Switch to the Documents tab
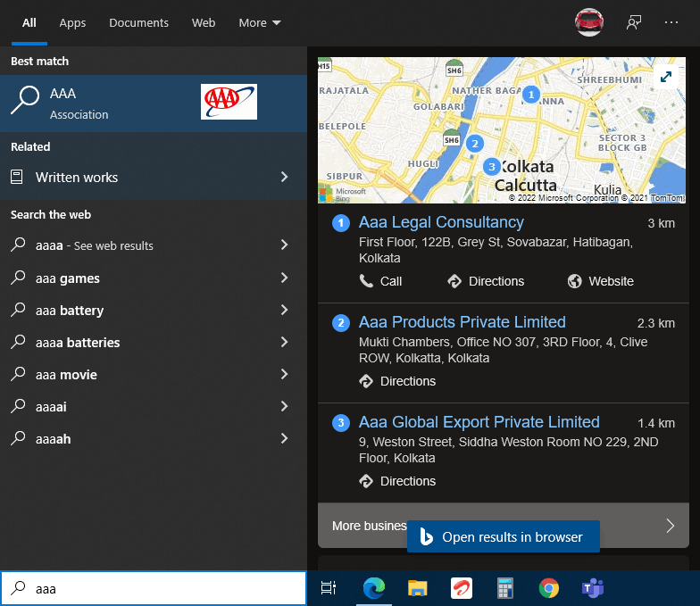The width and height of the screenshot is (700, 606). (x=138, y=22)
